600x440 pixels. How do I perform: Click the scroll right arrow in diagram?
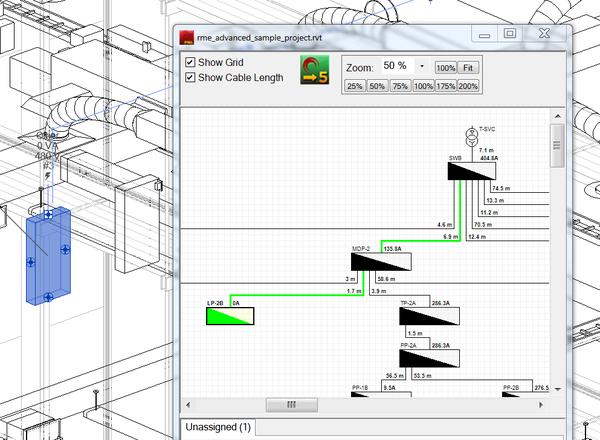coord(541,404)
